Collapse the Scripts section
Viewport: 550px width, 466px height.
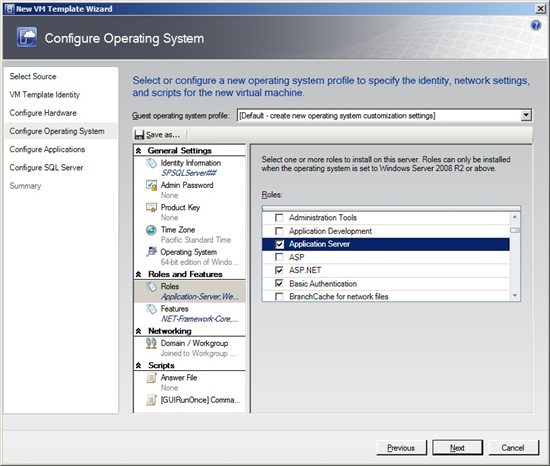point(139,365)
